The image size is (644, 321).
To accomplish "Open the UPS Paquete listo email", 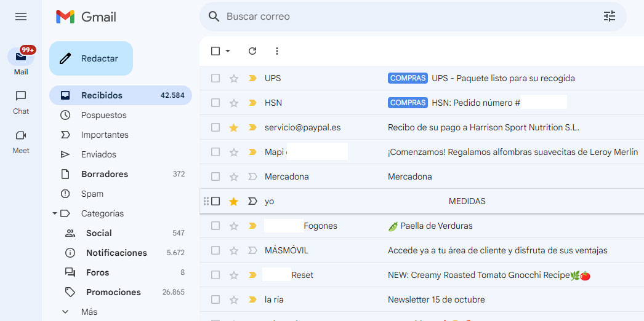I will [503, 78].
